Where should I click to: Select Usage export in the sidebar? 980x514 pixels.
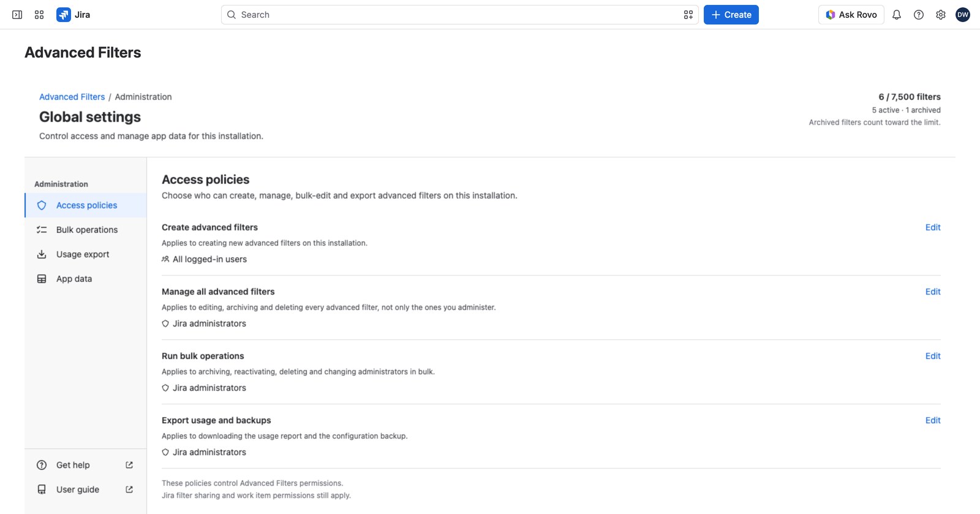86,254
